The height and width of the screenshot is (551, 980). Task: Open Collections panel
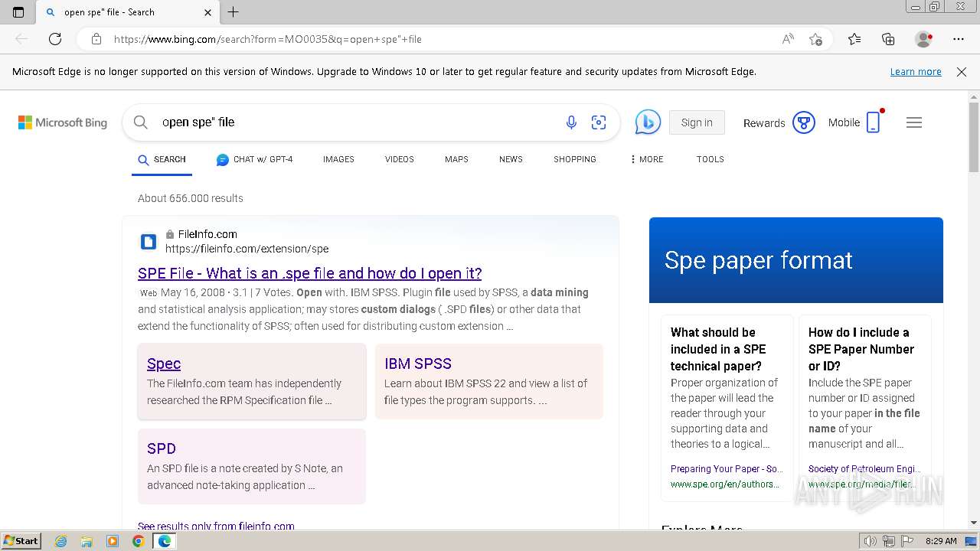[x=888, y=39]
